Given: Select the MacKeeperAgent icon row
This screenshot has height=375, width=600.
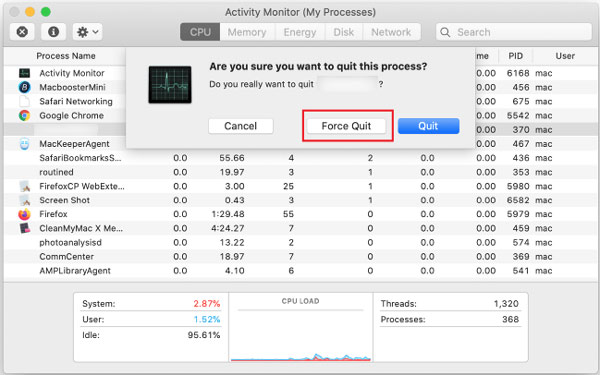Looking at the screenshot, I should (x=24, y=144).
